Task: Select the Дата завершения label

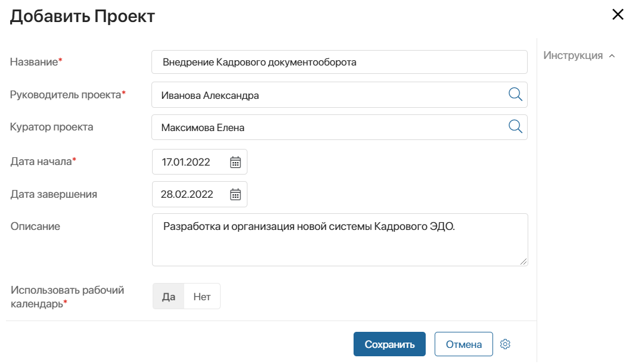Action: 54,194
